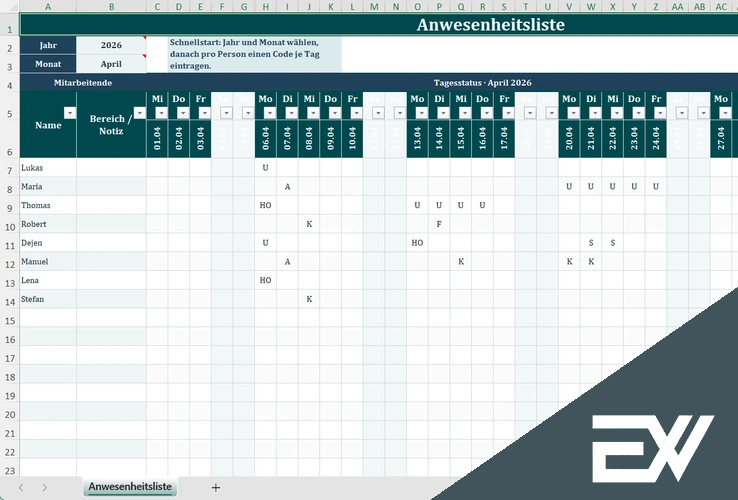
Task: Click the Schnellstart instruction text box
Action: [254, 55]
